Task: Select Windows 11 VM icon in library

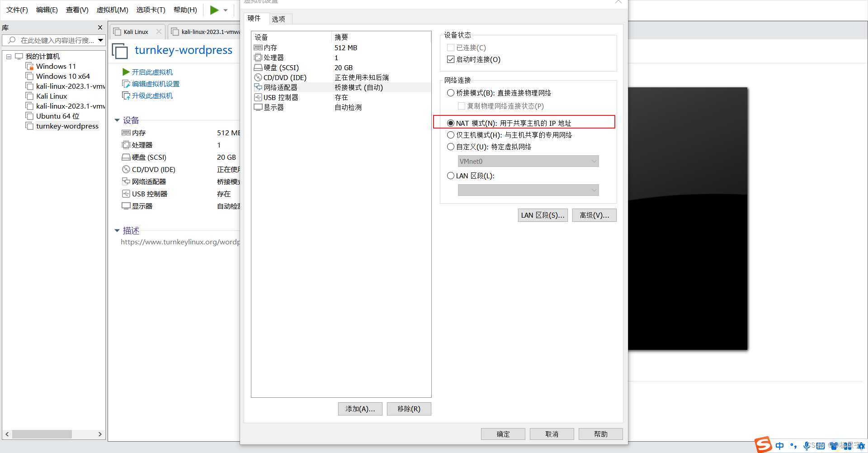Action: [29, 67]
